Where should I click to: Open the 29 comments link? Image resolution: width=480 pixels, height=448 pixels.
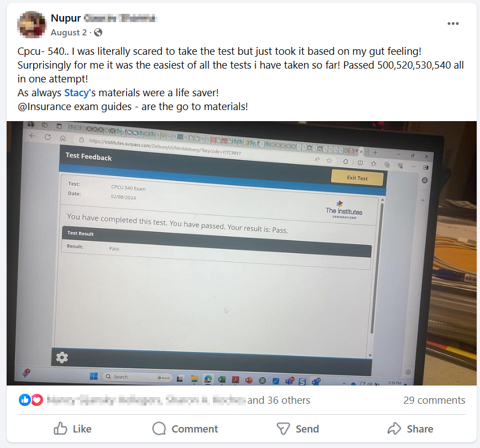(x=434, y=400)
